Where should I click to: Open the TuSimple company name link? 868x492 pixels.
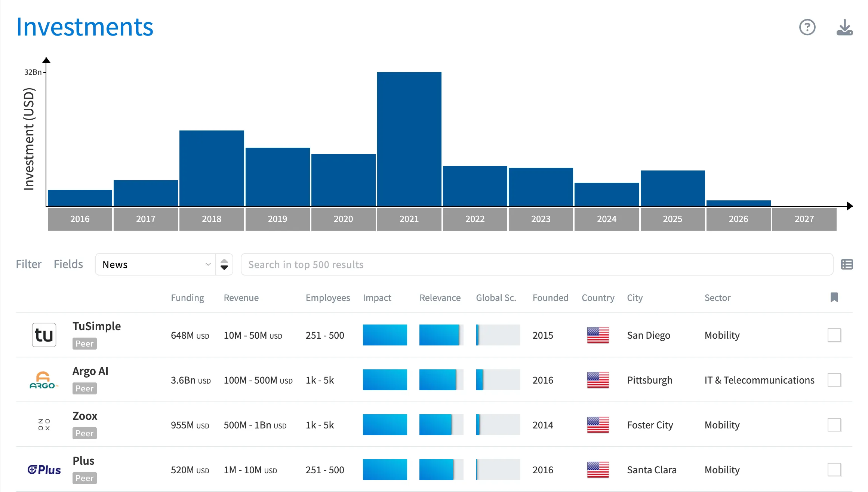click(x=96, y=326)
